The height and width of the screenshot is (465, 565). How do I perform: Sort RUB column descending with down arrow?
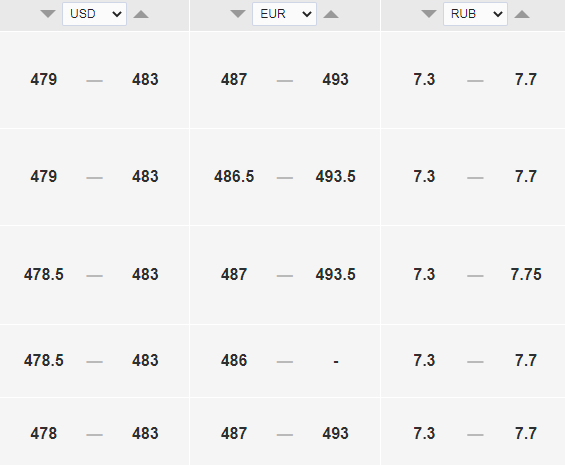tap(429, 14)
